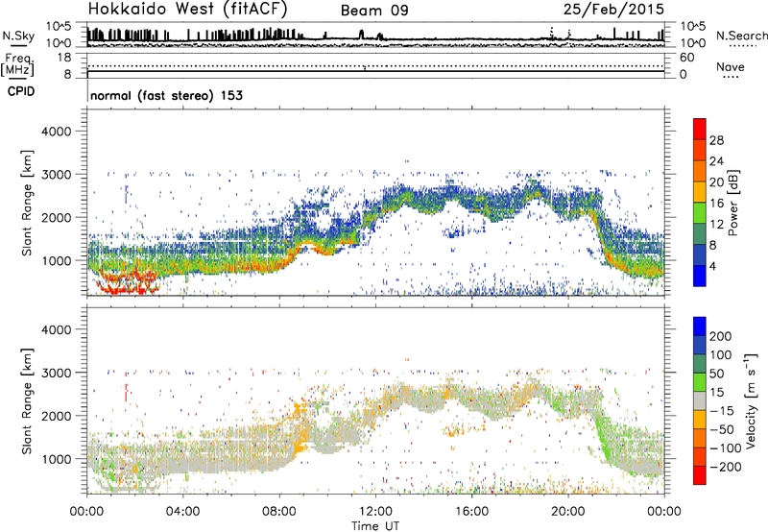Image resolution: width=768 pixels, height=532 pixels.
Task: Click the noise spike near 11:20 in N.Sky panel
Action: click(362, 35)
